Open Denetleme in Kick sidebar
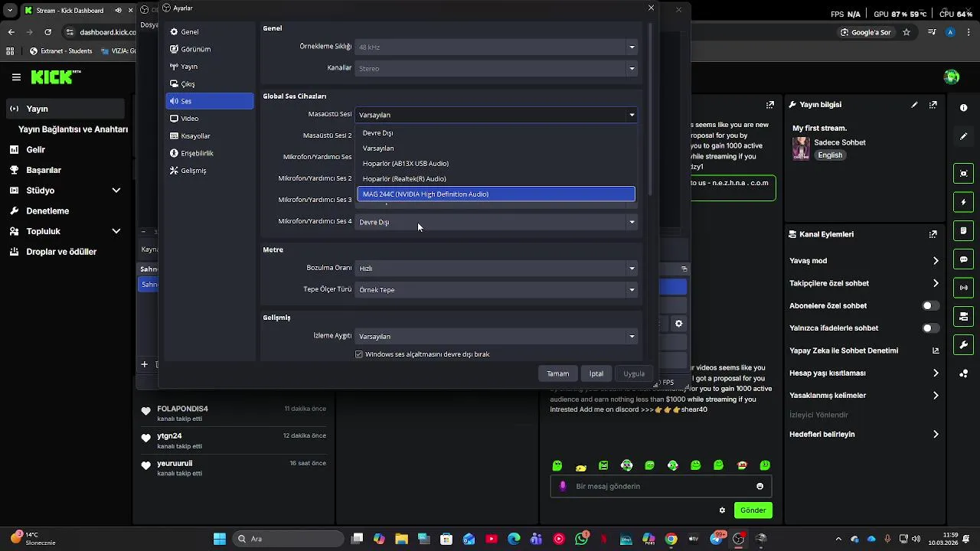The height and width of the screenshot is (551, 980). [x=65, y=210]
